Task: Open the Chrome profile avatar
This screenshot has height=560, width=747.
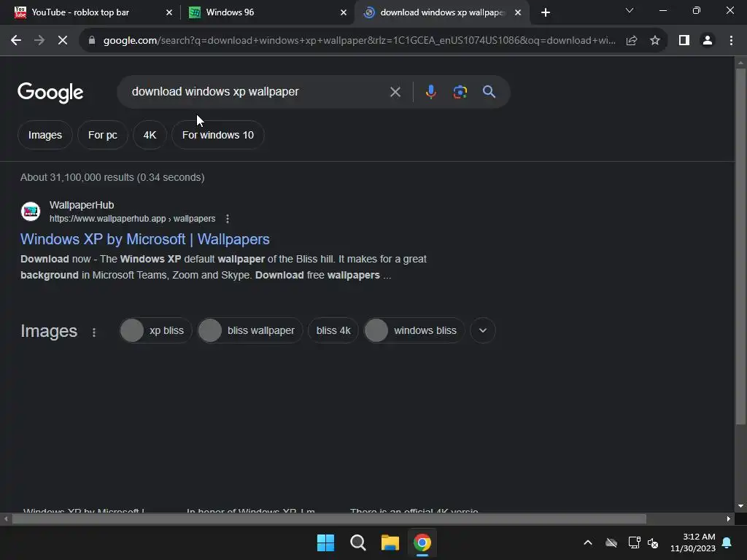Action: 708,41
